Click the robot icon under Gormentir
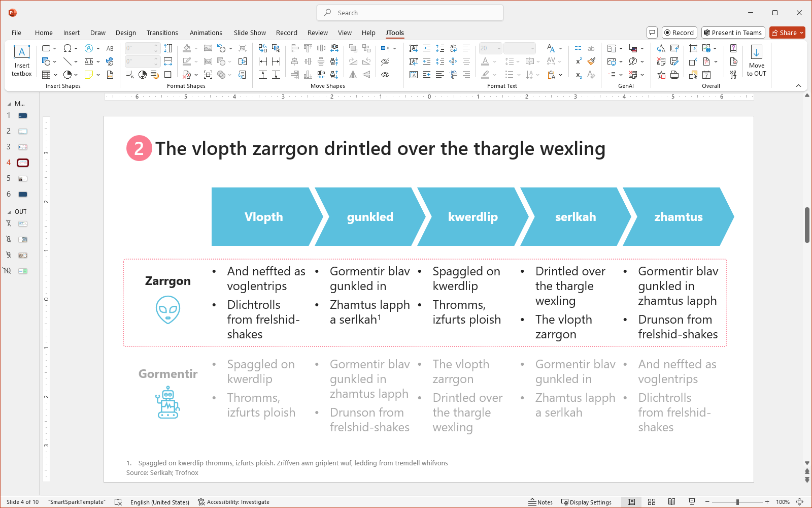The width and height of the screenshot is (812, 508). click(x=168, y=402)
